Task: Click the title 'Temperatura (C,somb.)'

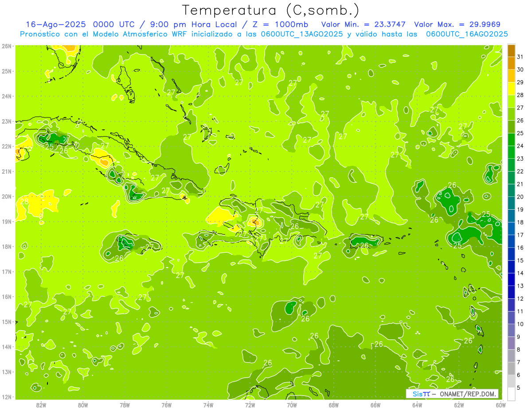Action: pos(271,10)
